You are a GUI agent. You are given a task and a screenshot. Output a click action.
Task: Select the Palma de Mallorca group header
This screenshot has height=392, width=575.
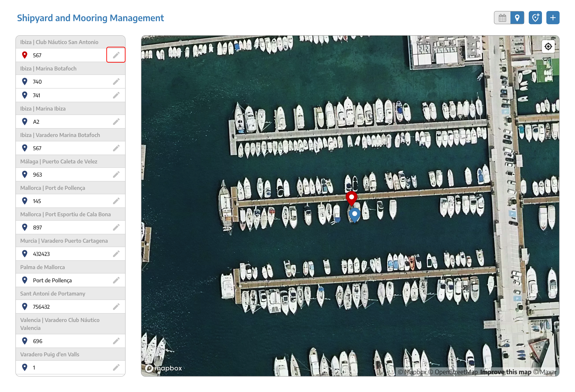tap(70, 267)
